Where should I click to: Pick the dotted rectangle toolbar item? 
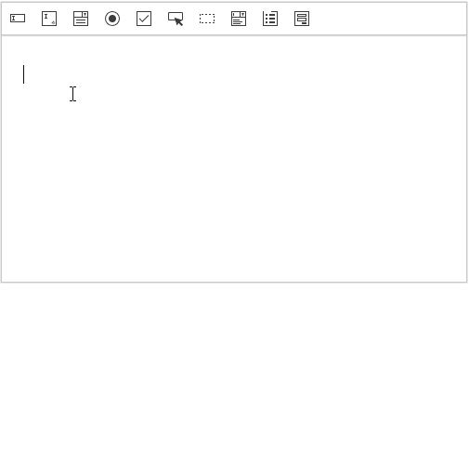coord(207,19)
